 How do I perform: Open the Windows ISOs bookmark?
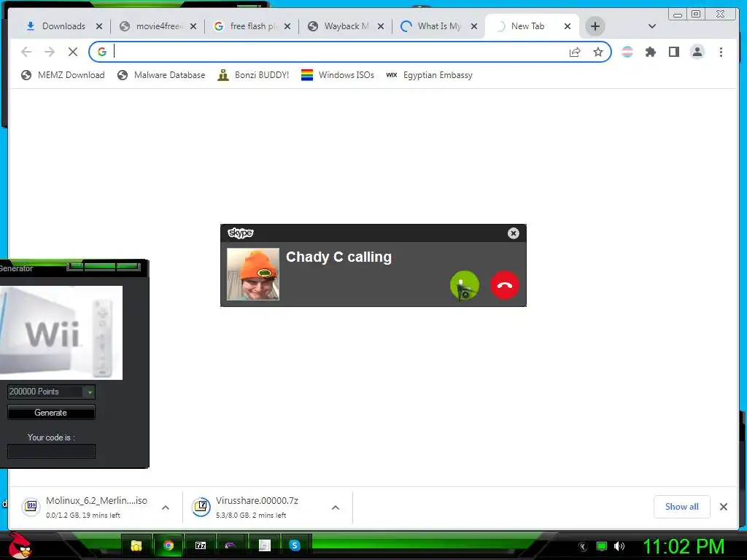click(x=338, y=75)
